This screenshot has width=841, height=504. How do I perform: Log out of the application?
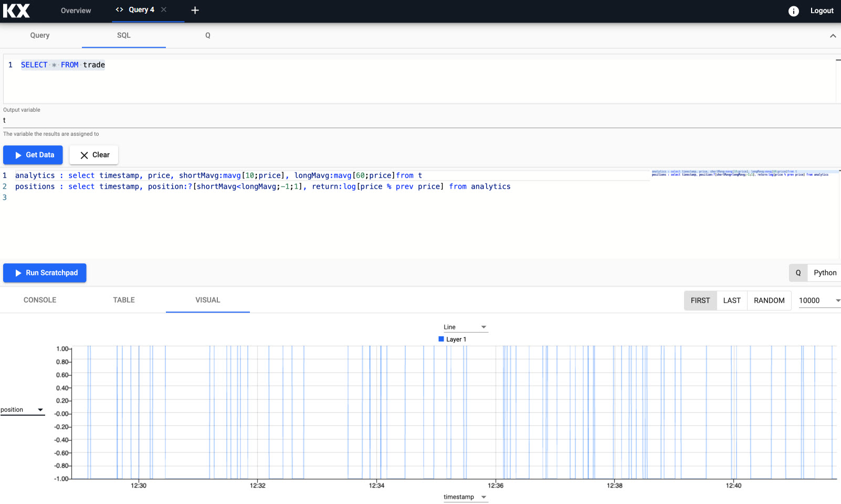[822, 10]
